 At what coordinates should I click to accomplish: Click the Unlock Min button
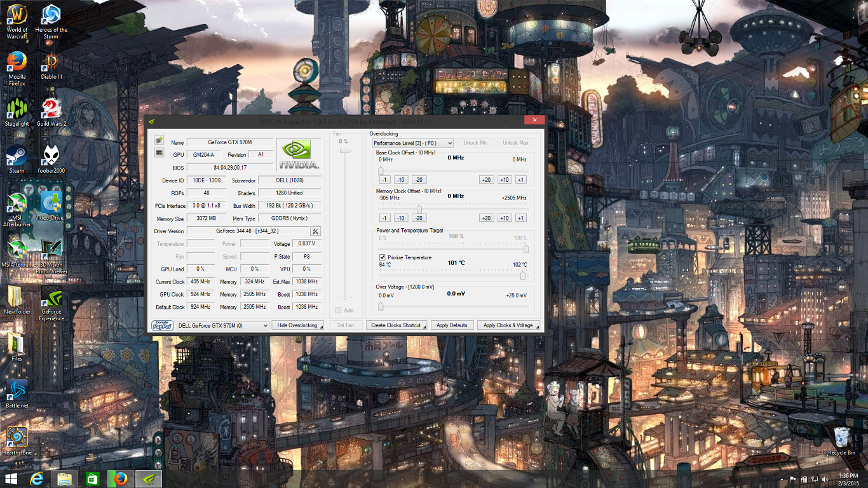pos(475,143)
